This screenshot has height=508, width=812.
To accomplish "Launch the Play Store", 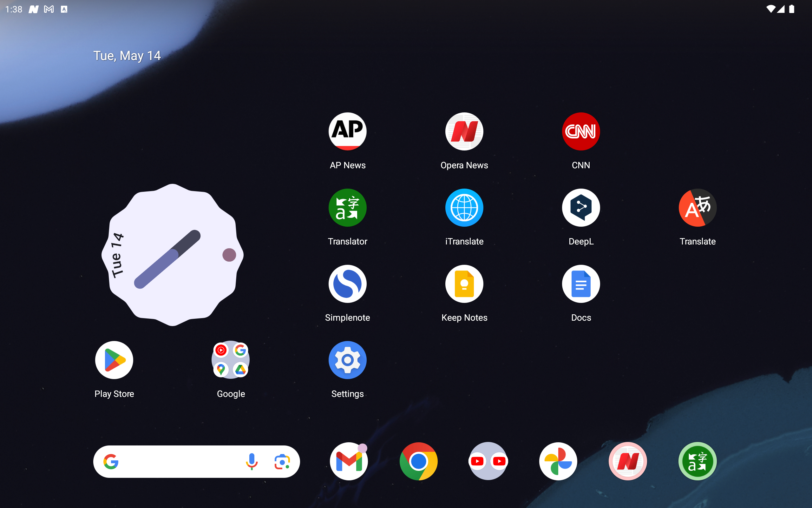I will click(114, 360).
